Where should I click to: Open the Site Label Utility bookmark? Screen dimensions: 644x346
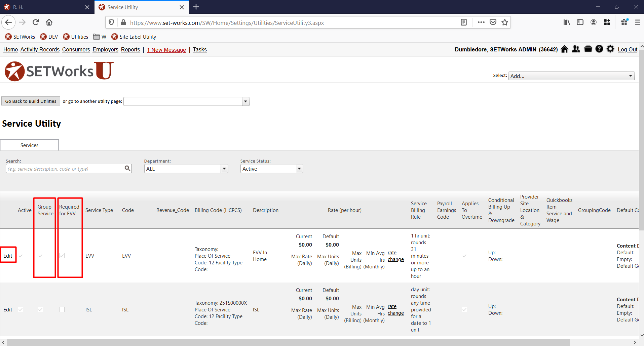pos(134,37)
